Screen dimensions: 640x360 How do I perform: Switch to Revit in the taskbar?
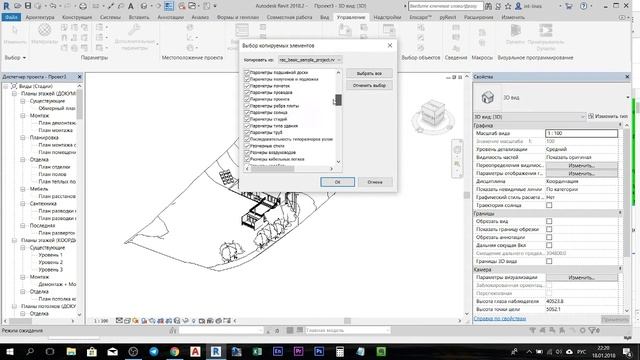click(216, 351)
